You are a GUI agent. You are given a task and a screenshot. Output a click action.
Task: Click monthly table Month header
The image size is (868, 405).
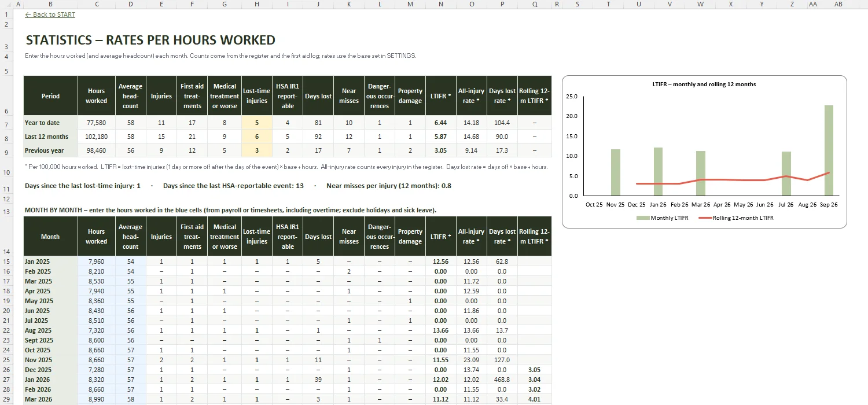click(x=50, y=237)
